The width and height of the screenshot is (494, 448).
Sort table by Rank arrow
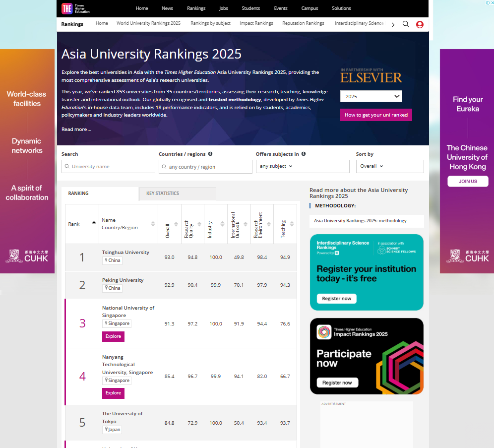pos(94,222)
